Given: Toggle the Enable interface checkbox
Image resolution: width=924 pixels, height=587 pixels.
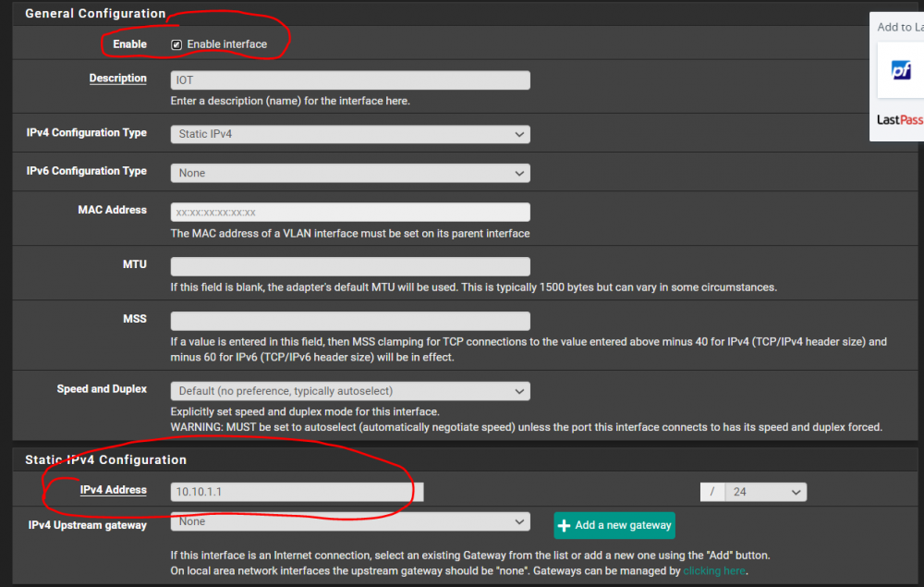Looking at the screenshot, I should (x=176, y=44).
